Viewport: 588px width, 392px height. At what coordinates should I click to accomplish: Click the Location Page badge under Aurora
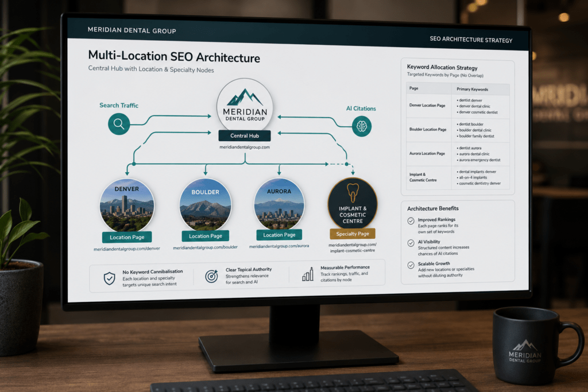coord(279,235)
